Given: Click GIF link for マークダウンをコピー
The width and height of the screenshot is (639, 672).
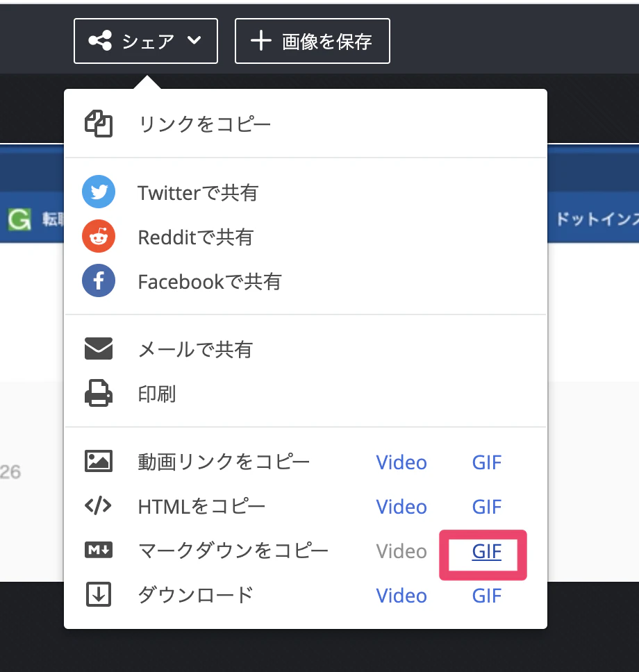Looking at the screenshot, I should (487, 552).
